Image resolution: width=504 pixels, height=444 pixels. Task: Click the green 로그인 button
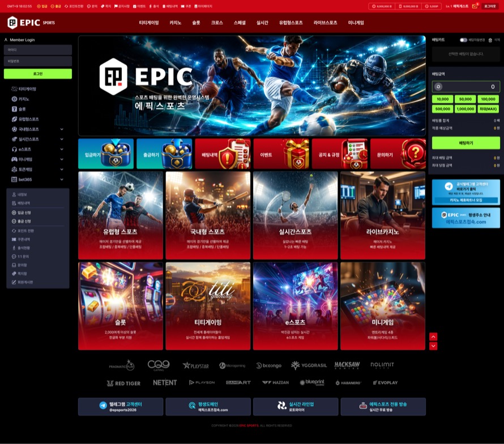click(x=38, y=74)
